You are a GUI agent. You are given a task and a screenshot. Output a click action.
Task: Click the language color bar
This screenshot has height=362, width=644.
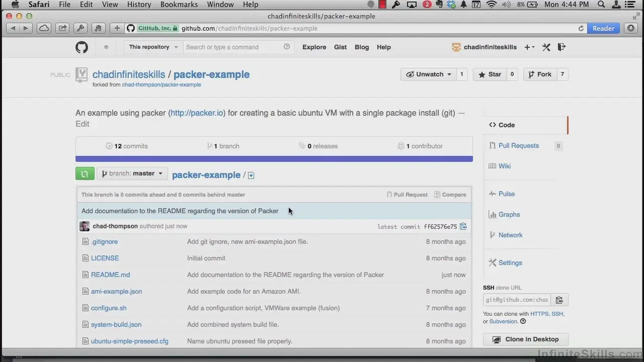point(274,159)
